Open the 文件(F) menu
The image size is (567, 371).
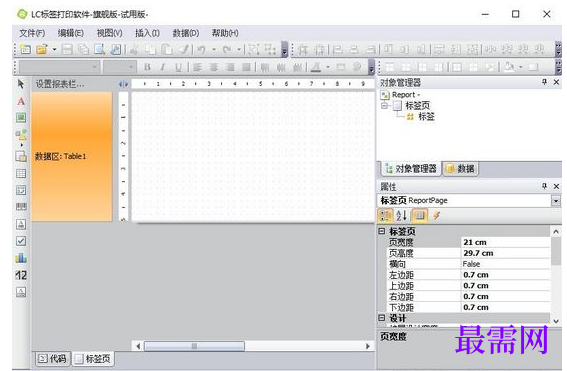pos(32,33)
